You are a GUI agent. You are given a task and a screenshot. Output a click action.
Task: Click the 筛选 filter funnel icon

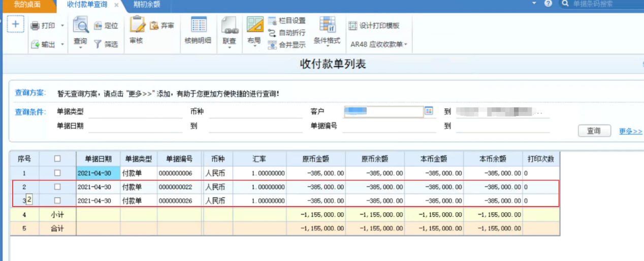click(98, 44)
